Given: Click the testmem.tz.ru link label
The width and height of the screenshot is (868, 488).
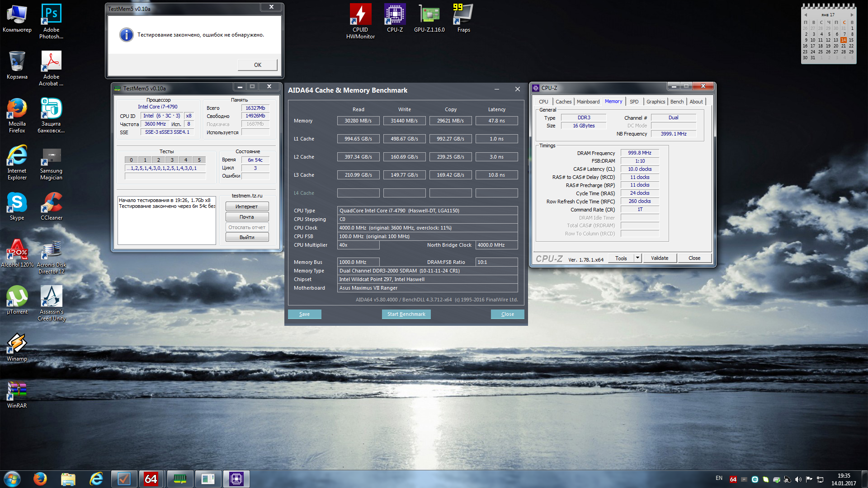Looking at the screenshot, I should click(247, 196).
